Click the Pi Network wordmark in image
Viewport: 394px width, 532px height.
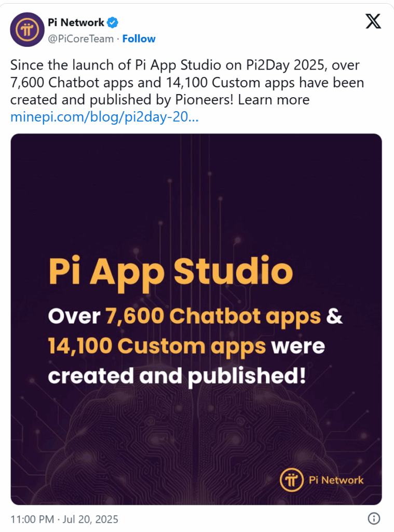tap(336, 480)
